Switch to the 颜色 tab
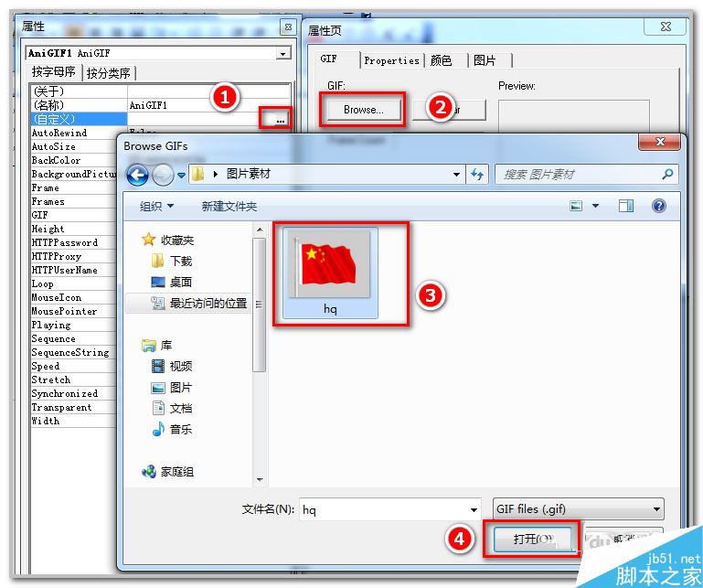 [442, 60]
